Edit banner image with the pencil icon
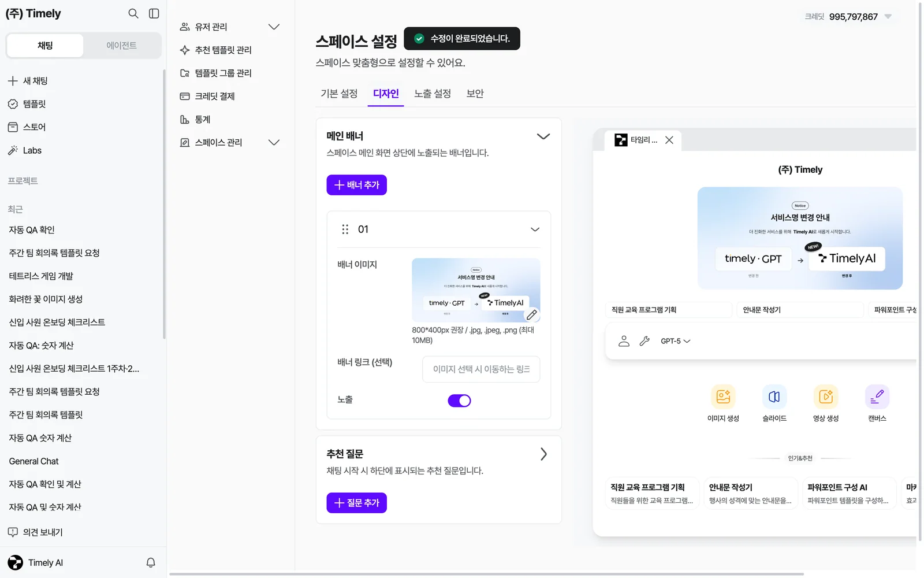Viewport: 924px width, 578px height. click(531, 315)
